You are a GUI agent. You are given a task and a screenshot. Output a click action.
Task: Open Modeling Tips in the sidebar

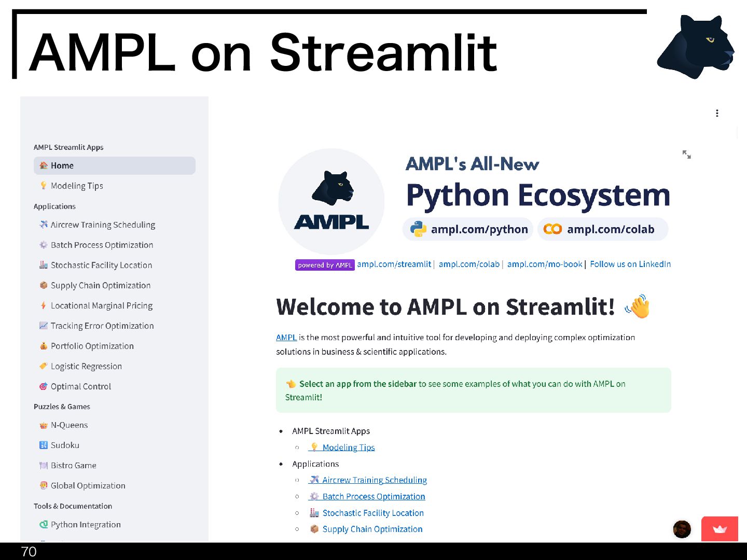115,186
